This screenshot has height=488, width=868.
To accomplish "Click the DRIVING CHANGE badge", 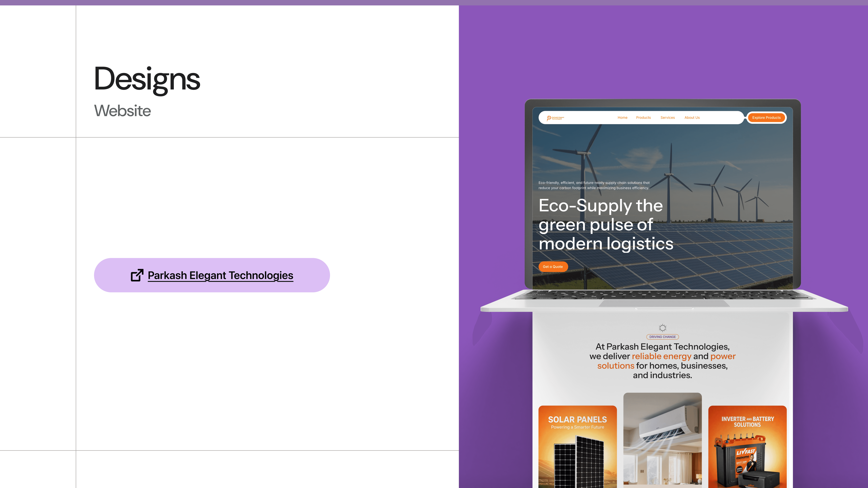I will [x=662, y=337].
